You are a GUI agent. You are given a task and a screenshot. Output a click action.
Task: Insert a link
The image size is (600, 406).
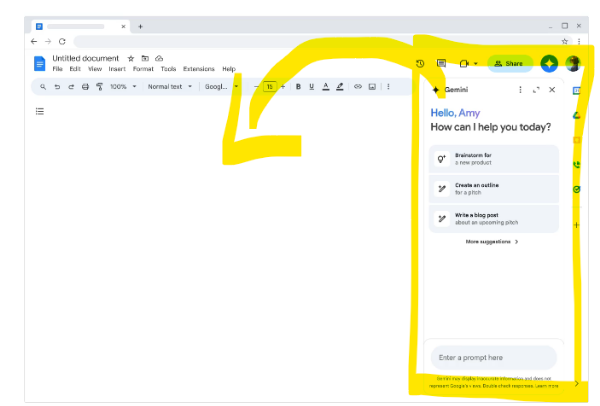[x=358, y=87]
